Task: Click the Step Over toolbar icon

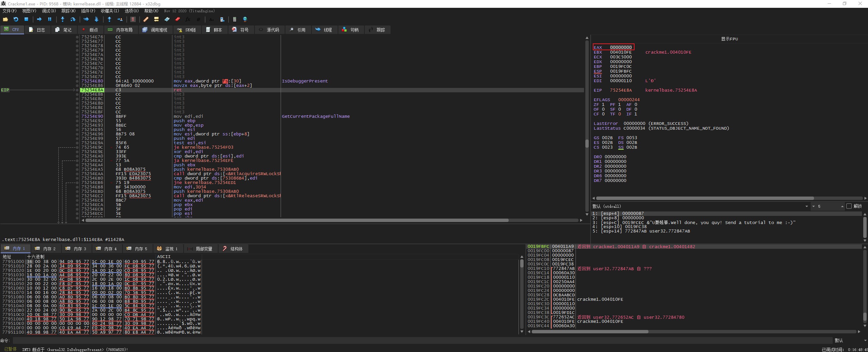Action: point(73,19)
